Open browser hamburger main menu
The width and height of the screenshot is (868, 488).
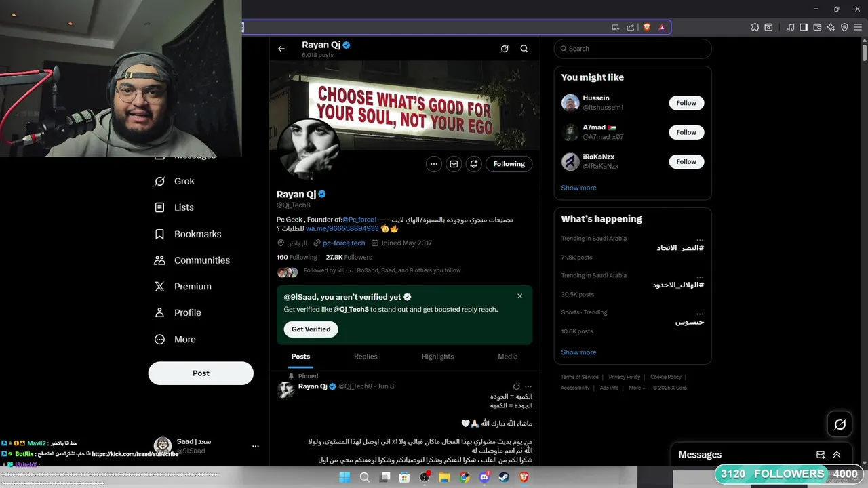coord(858,27)
